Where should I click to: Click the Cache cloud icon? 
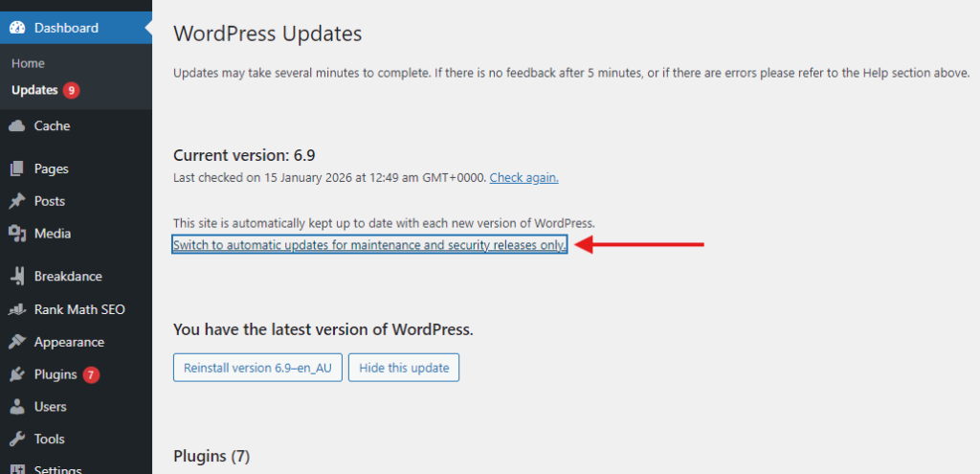16,125
